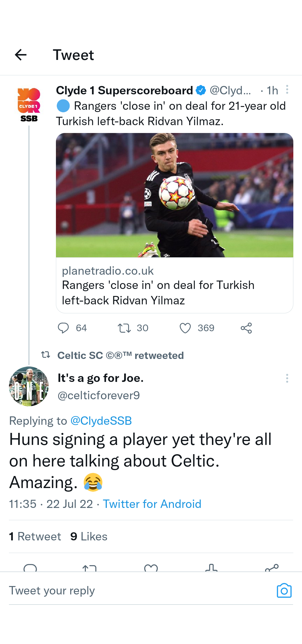The height and width of the screenshot is (644, 302).
Task: View the 1 Retweet list
Action: [x=35, y=536]
